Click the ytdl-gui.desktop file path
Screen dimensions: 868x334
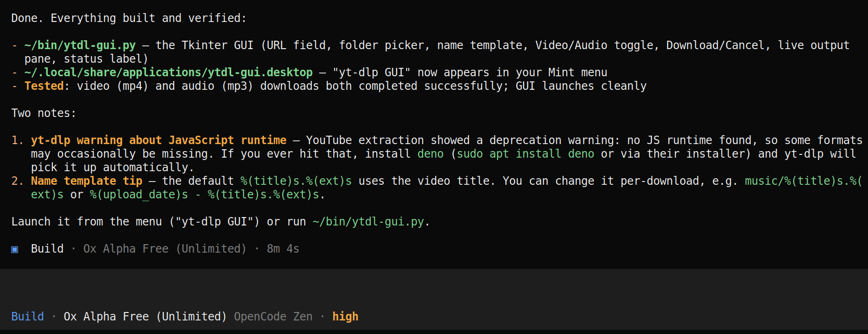[168, 73]
